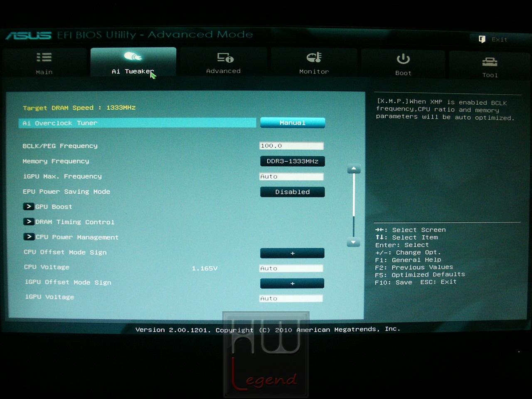Click BCLK/PEG Frequency 100.0 field
Viewport: 532px width, 399px height.
291,146
